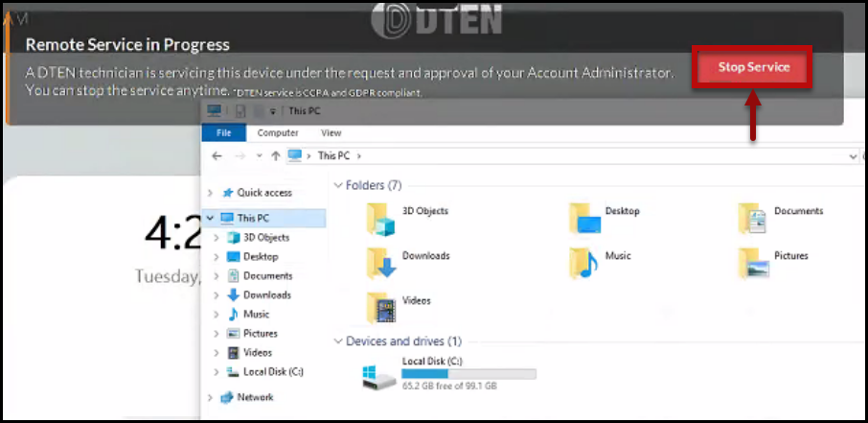
Task: Select Desktop in the navigation tree
Action: coord(261,257)
